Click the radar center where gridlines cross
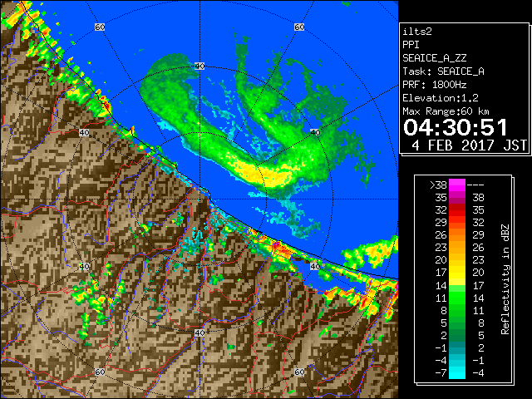This screenshot has height=399, width=532. click(199, 199)
